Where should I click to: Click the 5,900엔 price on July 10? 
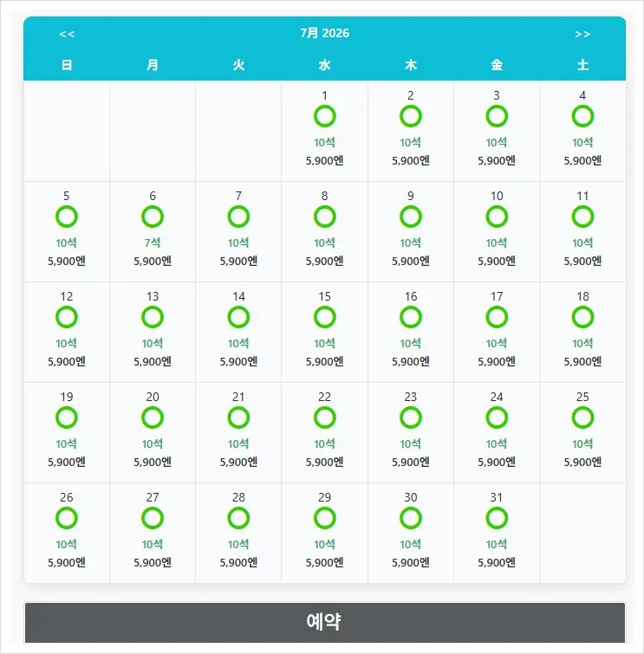(x=497, y=261)
